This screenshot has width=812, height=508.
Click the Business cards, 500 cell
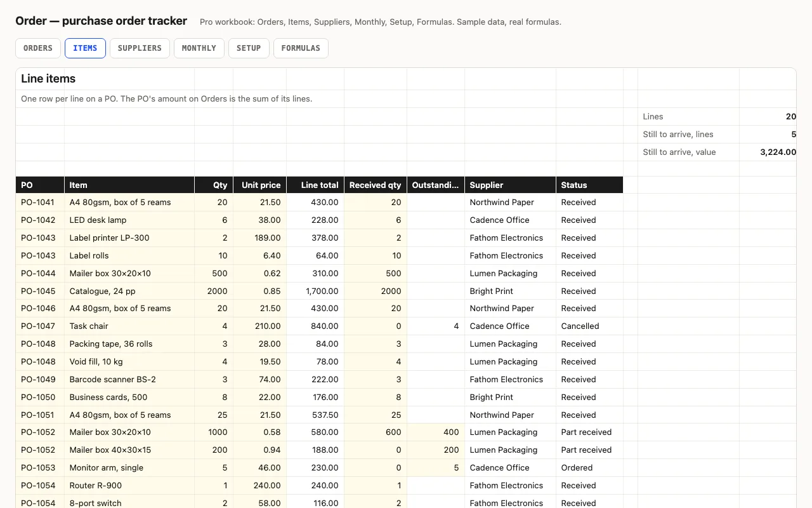129,398
